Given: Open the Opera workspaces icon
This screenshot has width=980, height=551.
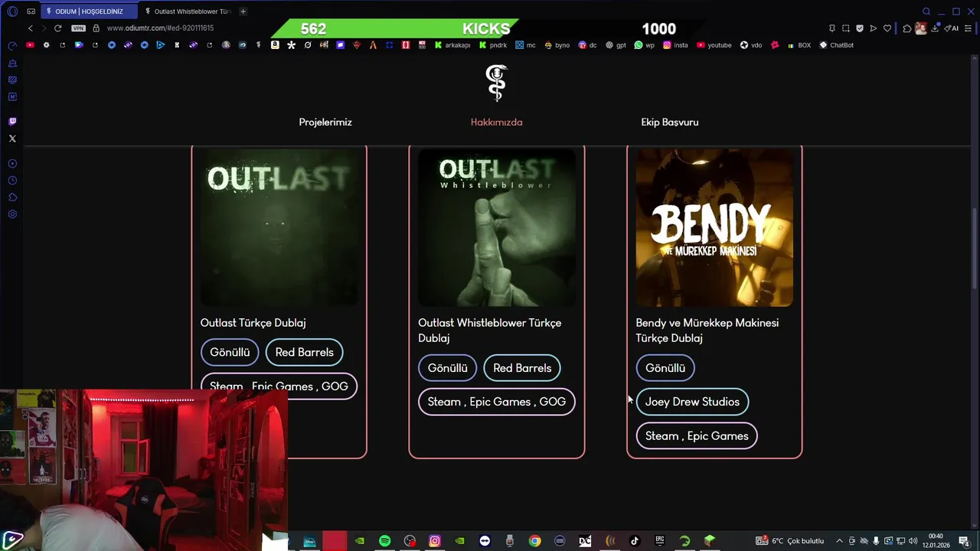Looking at the screenshot, I should tap(31, 11).
